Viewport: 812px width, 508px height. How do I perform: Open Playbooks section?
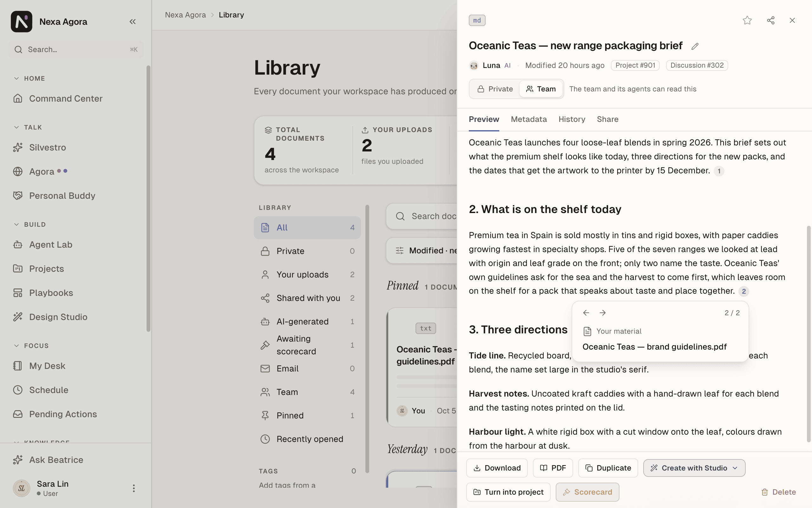pos(76,293)
